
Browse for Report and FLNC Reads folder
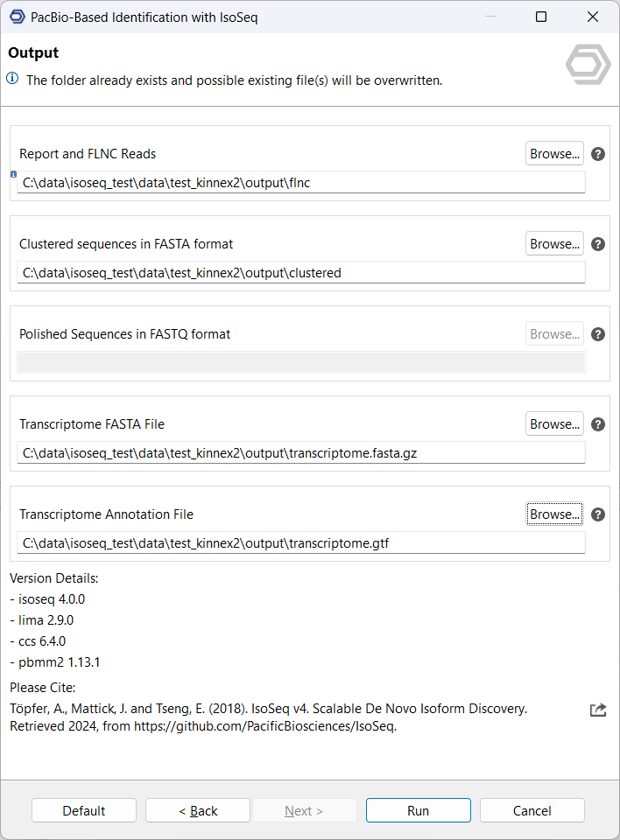(554, 154)
